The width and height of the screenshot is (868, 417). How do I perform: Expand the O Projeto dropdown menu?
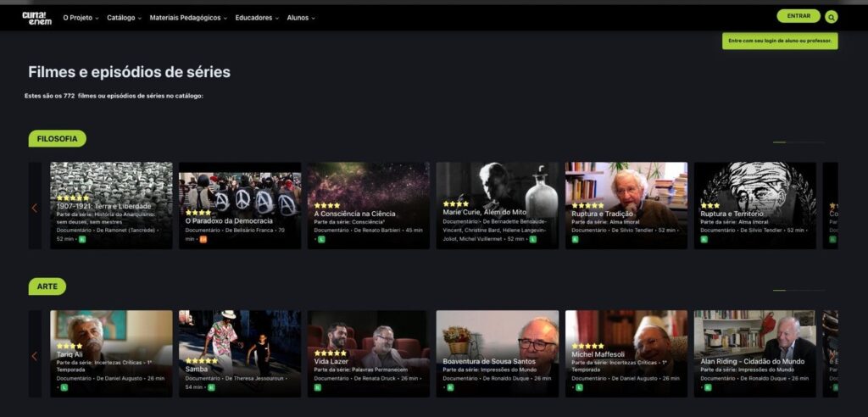[81, 18]
